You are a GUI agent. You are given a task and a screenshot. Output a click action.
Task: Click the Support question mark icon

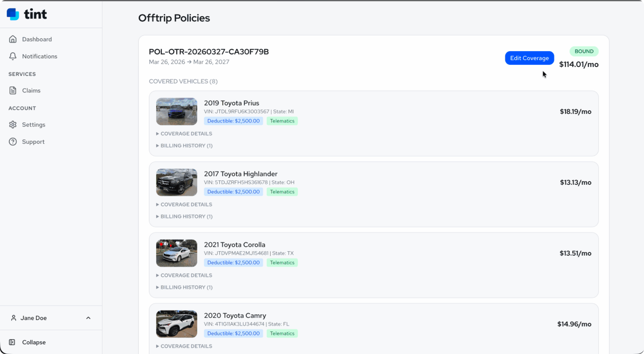13,141
